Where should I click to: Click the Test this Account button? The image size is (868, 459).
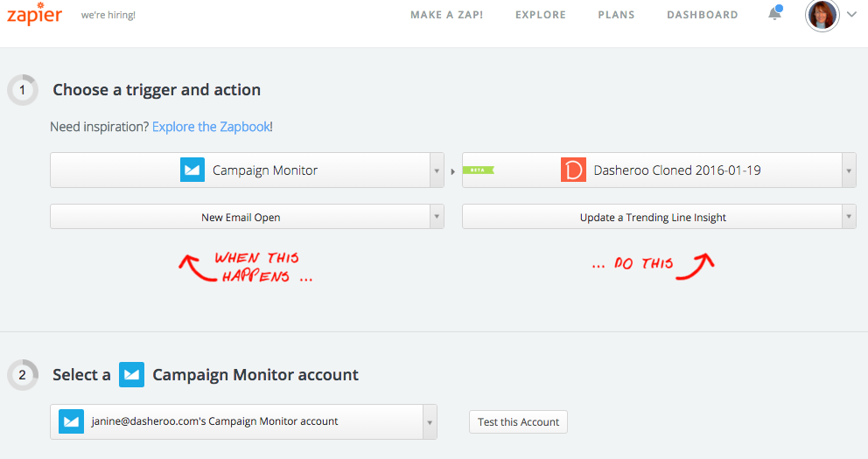tap(518, 422)
